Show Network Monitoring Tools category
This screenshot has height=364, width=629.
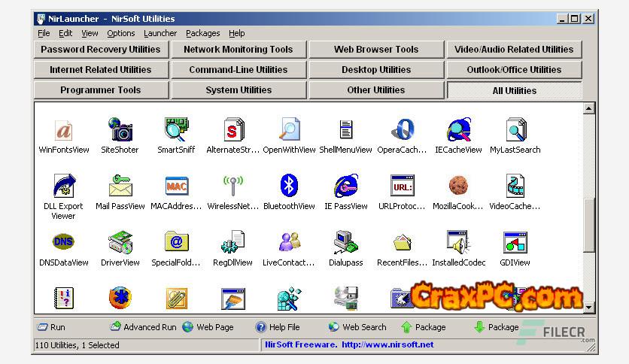pyautogui.click(x=239, y=50)
